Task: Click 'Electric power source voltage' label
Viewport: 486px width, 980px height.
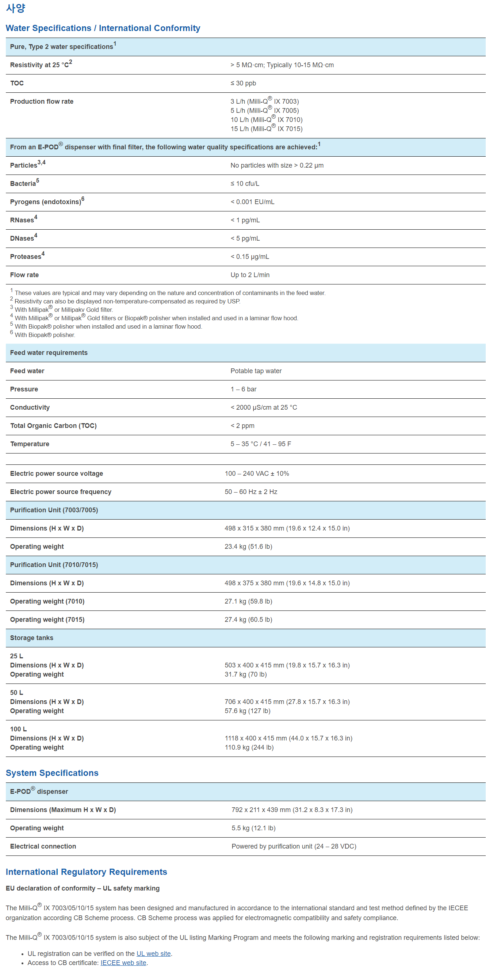Action: point(57,474)
